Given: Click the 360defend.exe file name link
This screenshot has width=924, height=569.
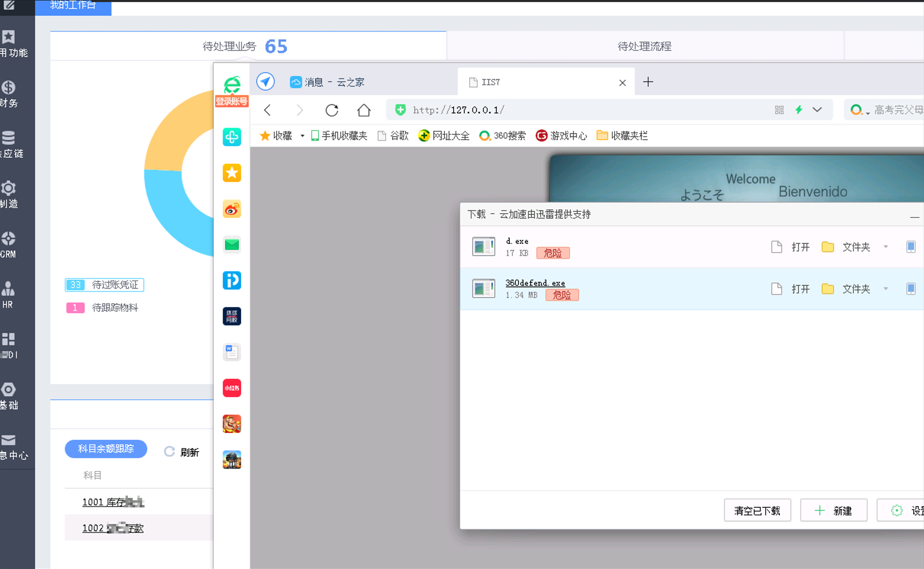Looking at the screenshot, I should click(x=535, y=283).
